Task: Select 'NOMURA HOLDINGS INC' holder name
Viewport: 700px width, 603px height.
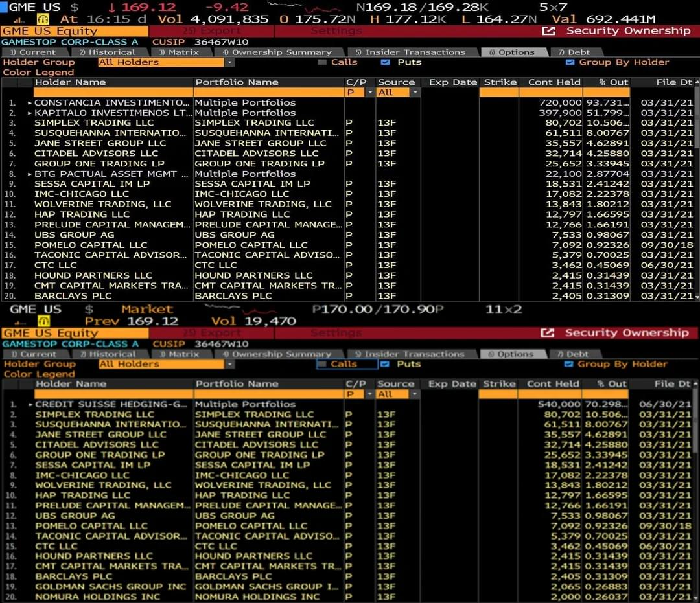Action: coord(97,598)
